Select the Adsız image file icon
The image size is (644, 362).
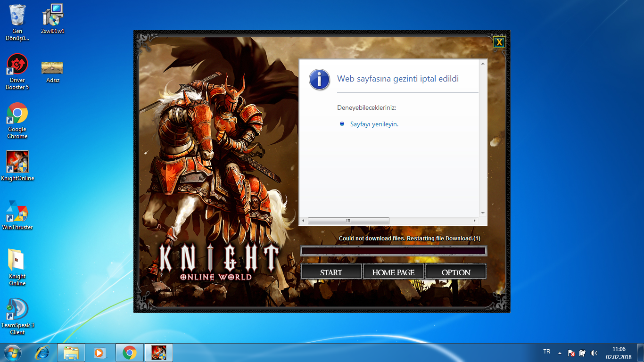(x=52, y=71)
